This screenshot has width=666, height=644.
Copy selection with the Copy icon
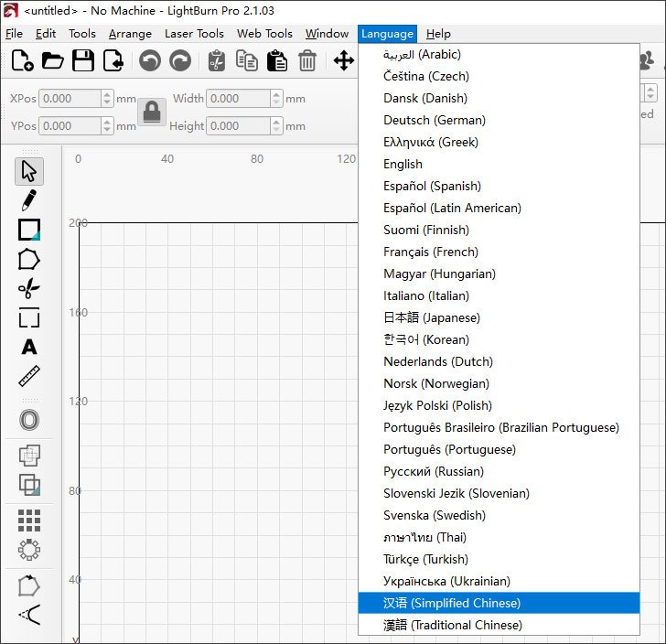tap(247, 60)
